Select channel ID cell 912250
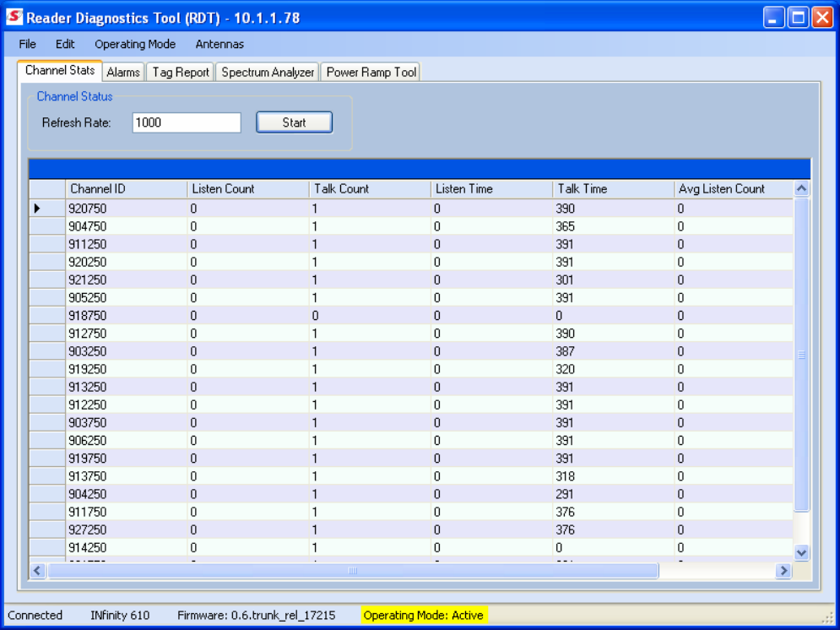Image resolution: width=840 pixels, height=630 pixels. [127, 405]
